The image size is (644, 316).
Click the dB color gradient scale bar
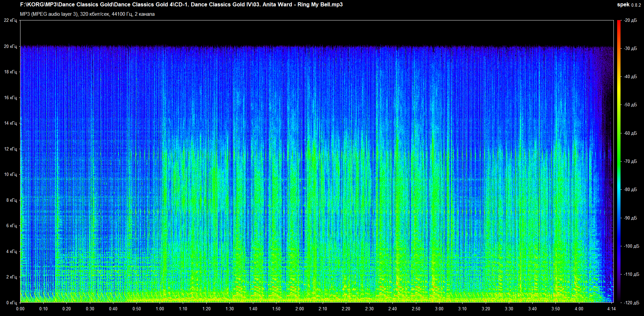(619, 161)
